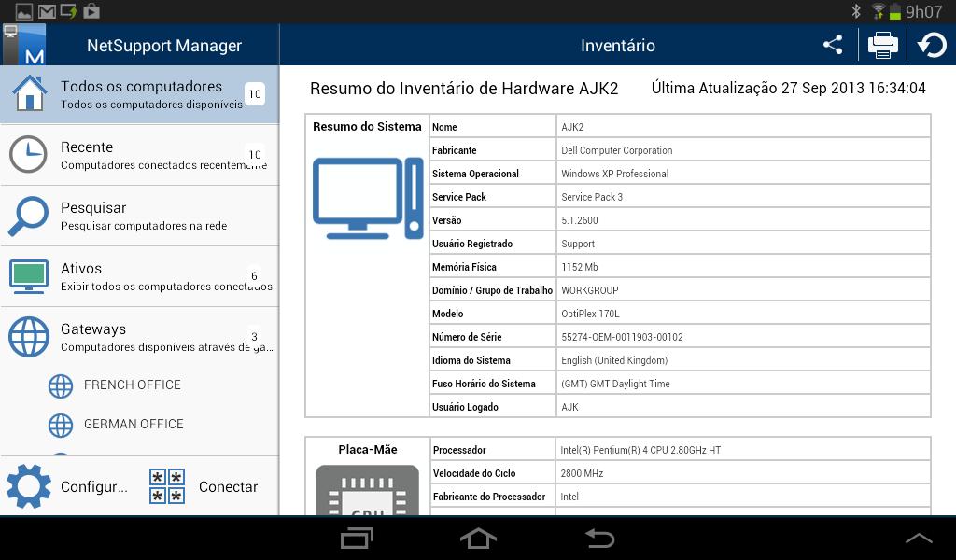Select value Service Pack 3
The height and width of the screenshot is (560, 956).
click(x=591, y=197)
